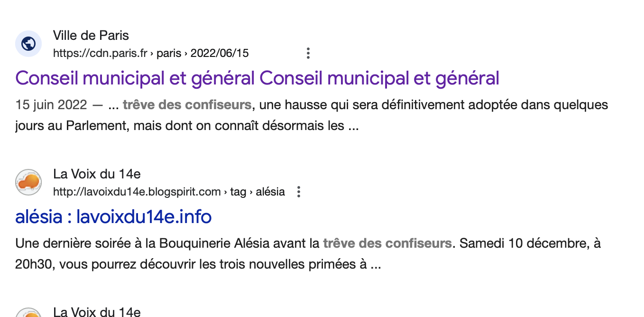
Task: Click the 'tag › alésia' breadcrumb segment
Action: [x=258, y=192]
